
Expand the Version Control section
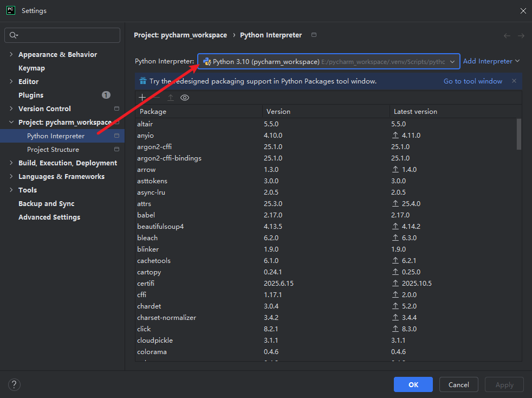point(11,108)
